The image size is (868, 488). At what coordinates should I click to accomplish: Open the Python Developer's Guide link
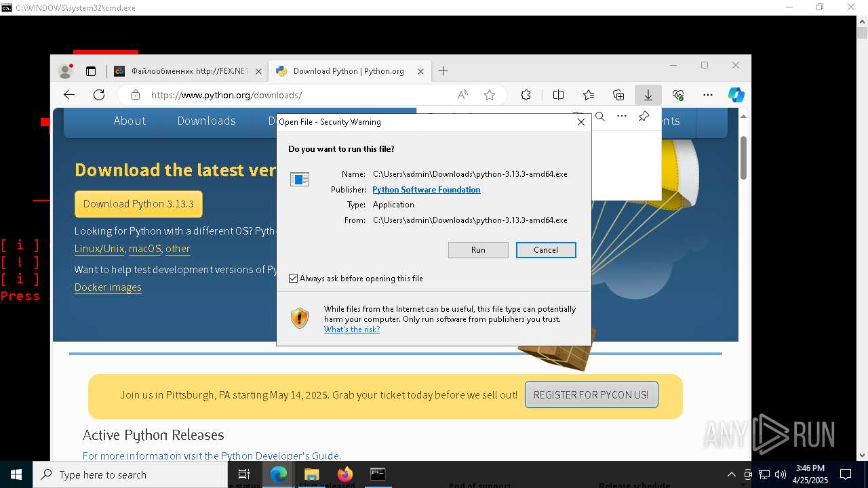pos(279,455)
